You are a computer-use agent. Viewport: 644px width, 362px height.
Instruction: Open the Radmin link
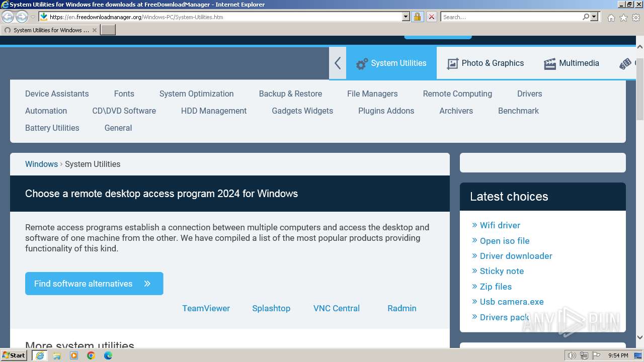pyautogui.click(x=401, y=308)
